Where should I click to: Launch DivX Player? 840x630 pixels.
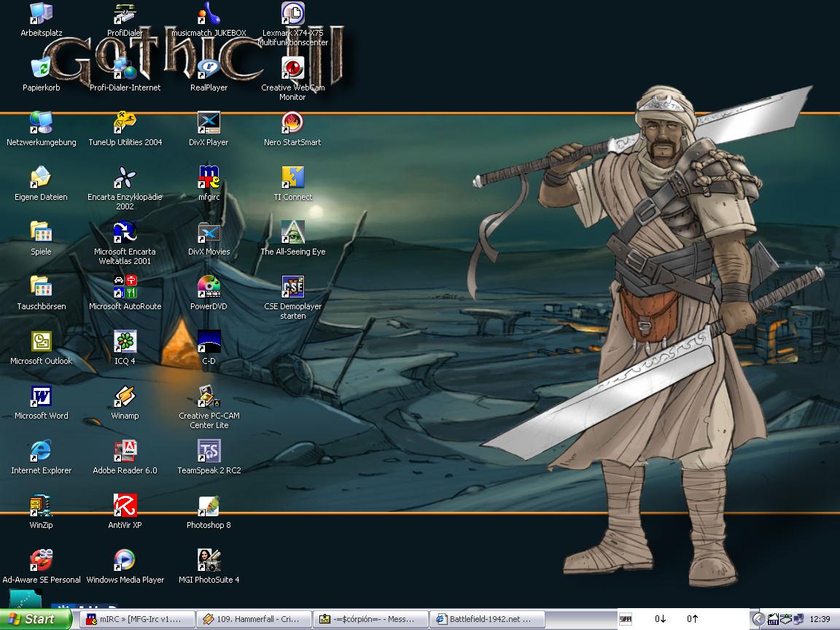(x=209, y=129)
